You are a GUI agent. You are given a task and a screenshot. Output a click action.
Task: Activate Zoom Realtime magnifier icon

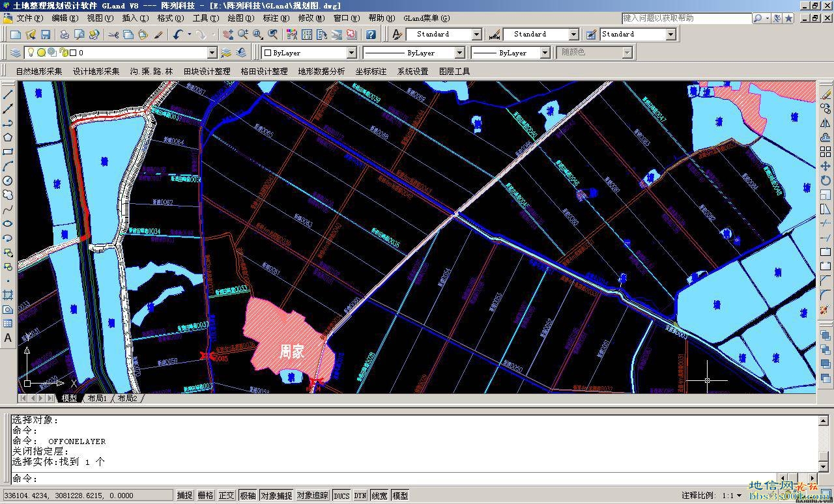coord(242,35)
